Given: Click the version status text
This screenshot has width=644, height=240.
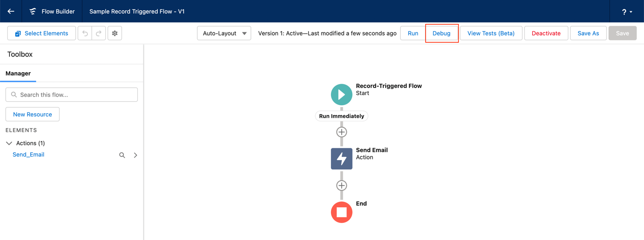Looking at the screenshot, I should (327, 33).
